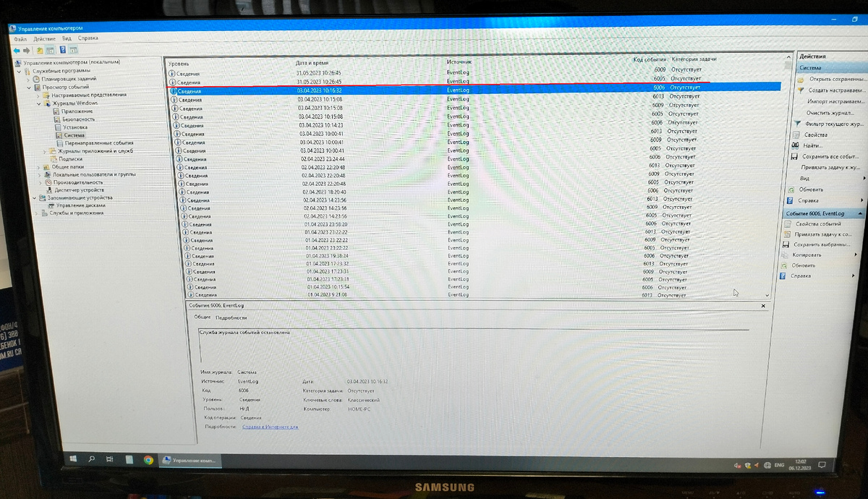Click the Up one level folder icon

tap(41, 50)
